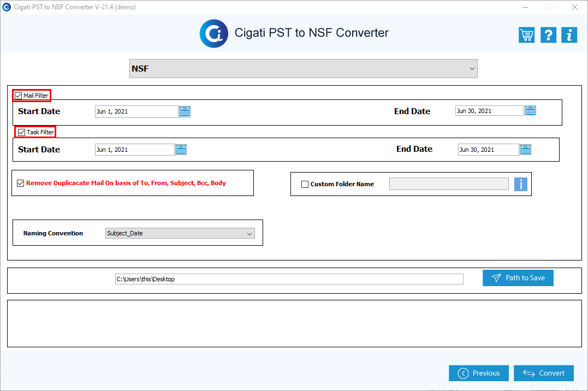Screen dimensions: 588x391
Task: Toggle the Mail Filter checkbox
Action: pyautogui.click(x=19, y=96)
